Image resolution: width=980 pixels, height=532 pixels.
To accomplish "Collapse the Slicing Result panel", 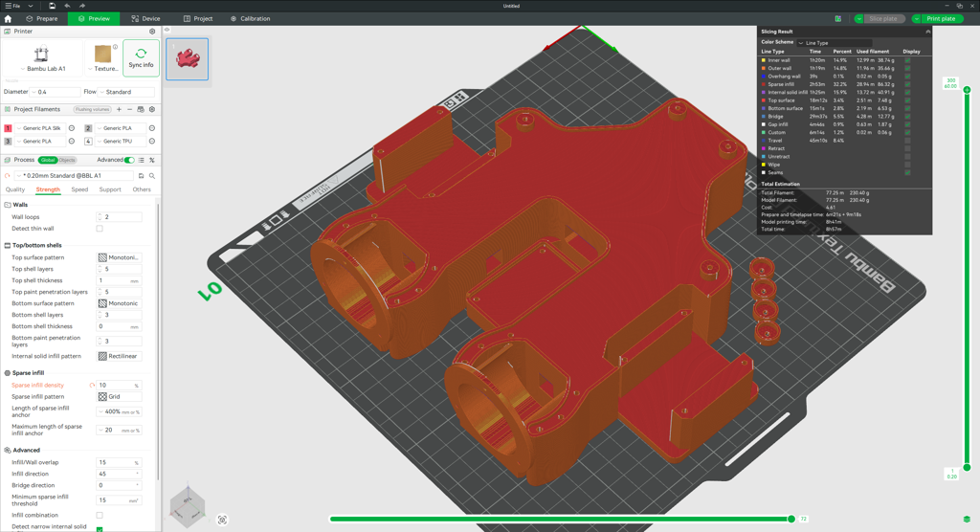I will [927, 32].
